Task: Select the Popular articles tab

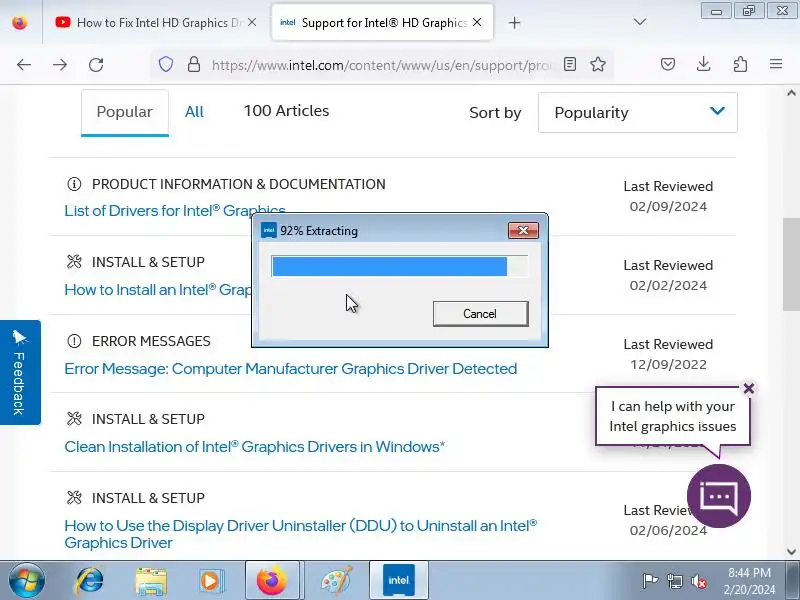Action: click(x=124, y=112)
